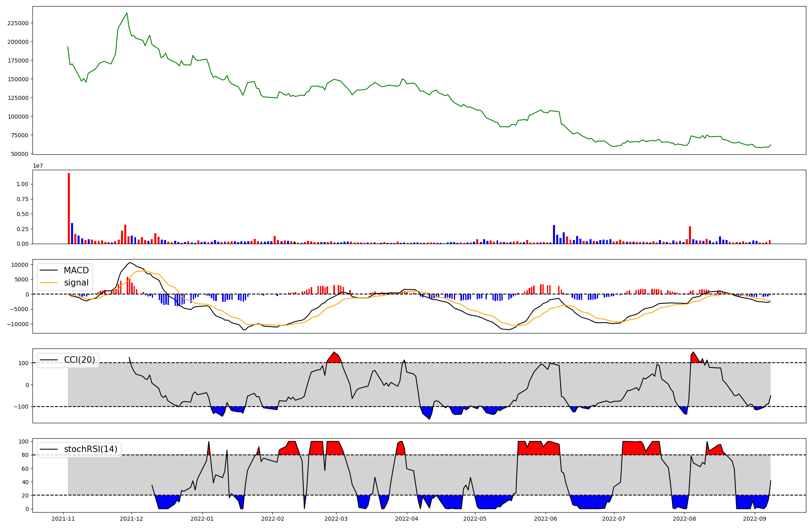Click the tall blue volume bar in June 2022
The width and height of the screenshot is (812, 528).
[554, 234]
